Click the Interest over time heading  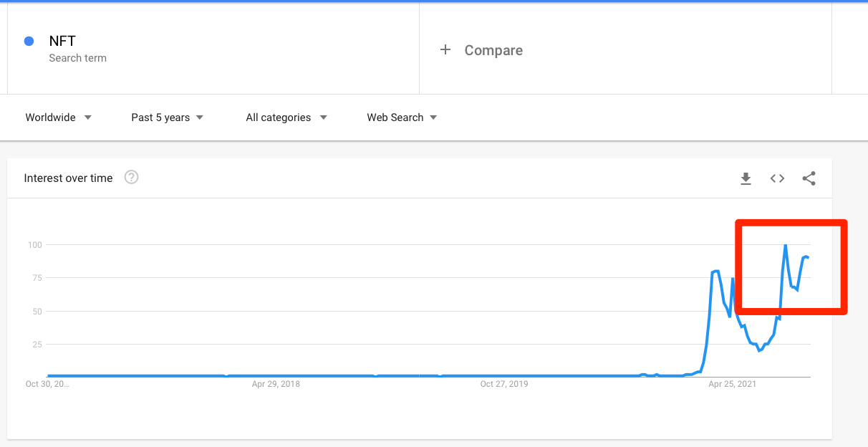click(68, 178)
